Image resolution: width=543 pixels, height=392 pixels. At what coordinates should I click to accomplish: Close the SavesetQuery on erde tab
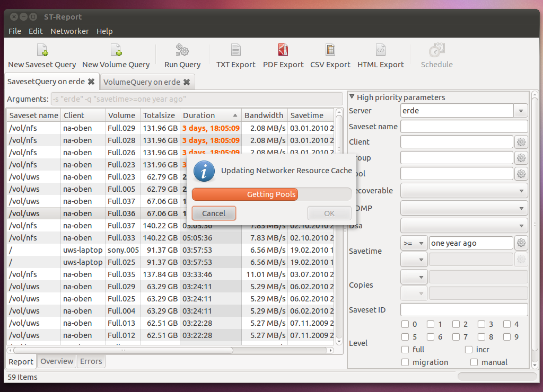(91, 82)
